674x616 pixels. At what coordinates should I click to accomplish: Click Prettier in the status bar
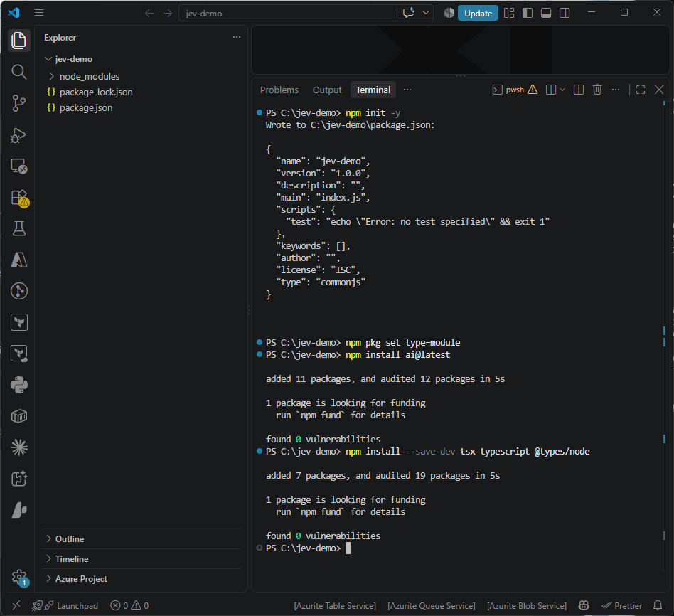621,605
